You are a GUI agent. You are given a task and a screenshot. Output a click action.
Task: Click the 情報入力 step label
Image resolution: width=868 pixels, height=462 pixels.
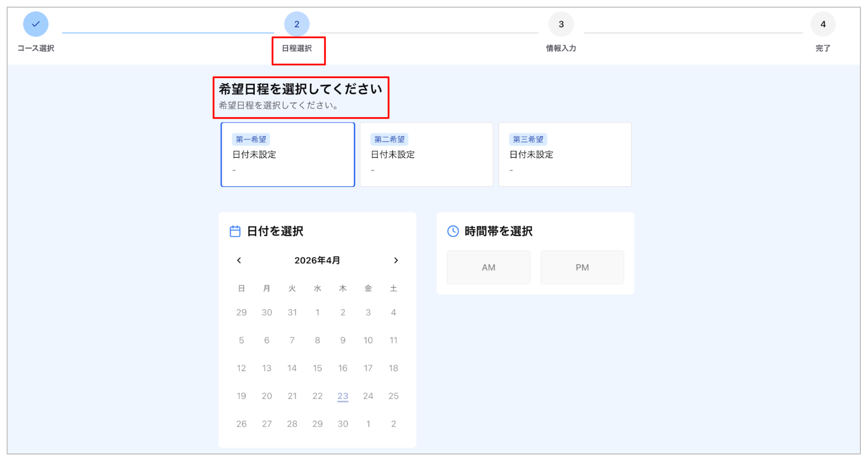[x=561, y=48]
